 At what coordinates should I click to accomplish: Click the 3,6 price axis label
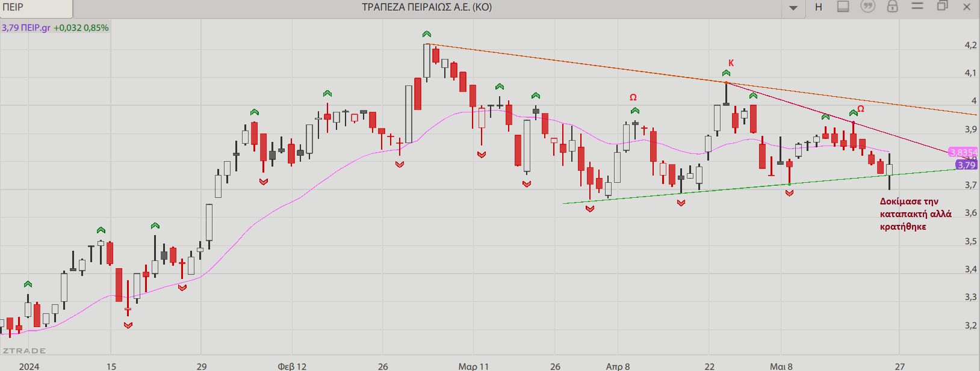click(970, 213)
